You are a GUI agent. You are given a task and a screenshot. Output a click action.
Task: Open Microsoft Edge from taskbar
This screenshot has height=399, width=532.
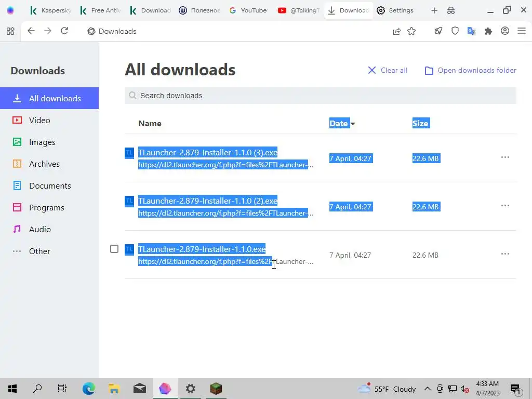click(x=88, y=389)
